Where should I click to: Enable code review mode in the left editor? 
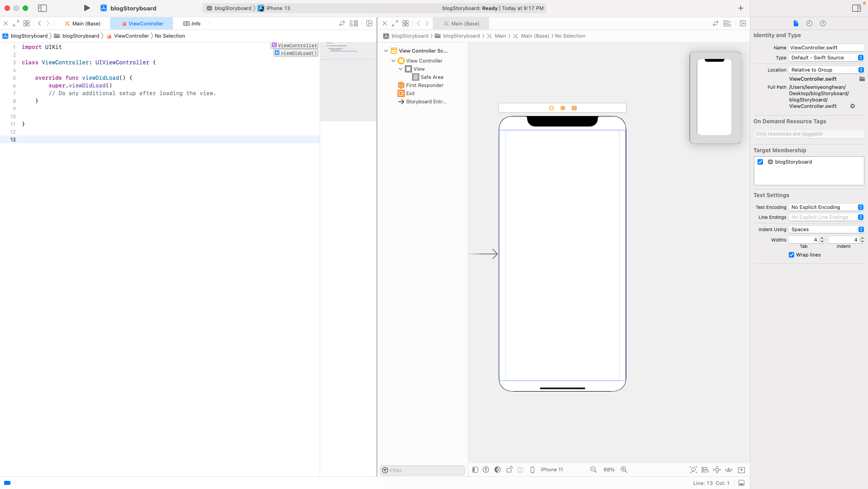[342, 24]
